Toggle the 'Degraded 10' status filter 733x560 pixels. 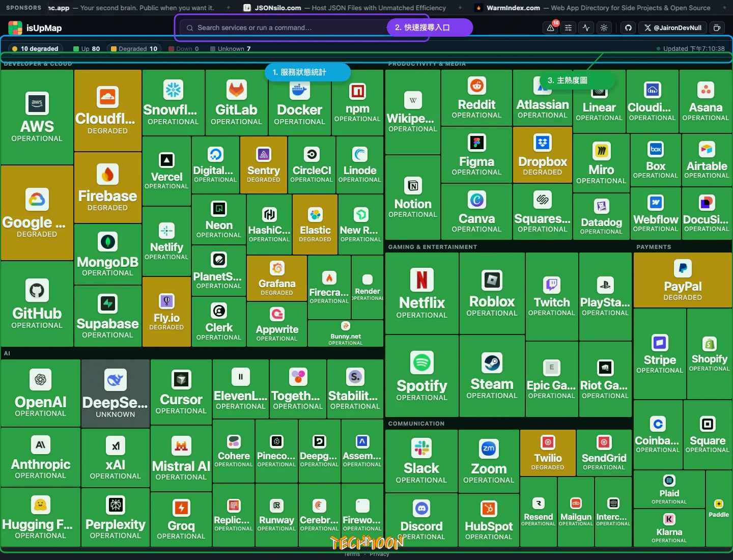click(x=134, y=48)
